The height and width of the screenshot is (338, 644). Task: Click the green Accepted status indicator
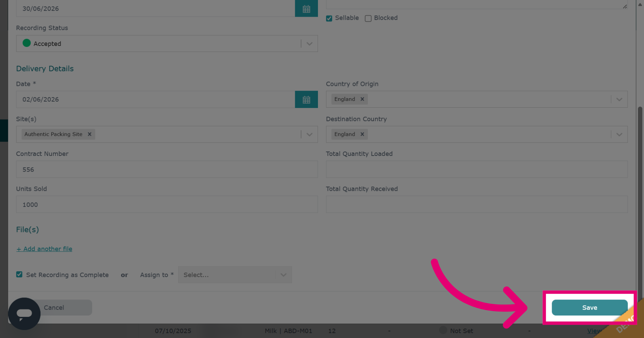pyautogui.click(x=26, y=43)
